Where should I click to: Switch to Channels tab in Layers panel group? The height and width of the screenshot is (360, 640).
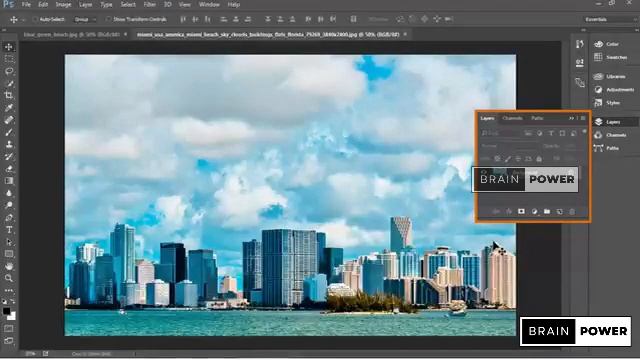click(x=512, y=118)
